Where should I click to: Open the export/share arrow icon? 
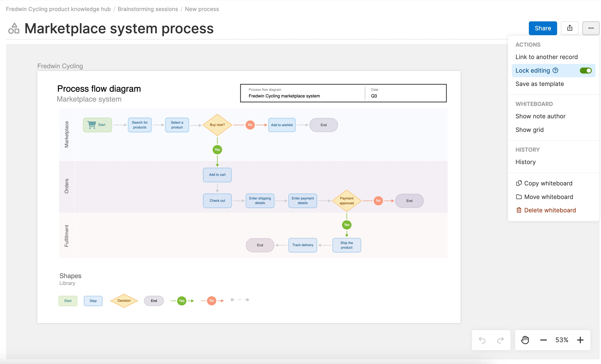coord(570,28)
